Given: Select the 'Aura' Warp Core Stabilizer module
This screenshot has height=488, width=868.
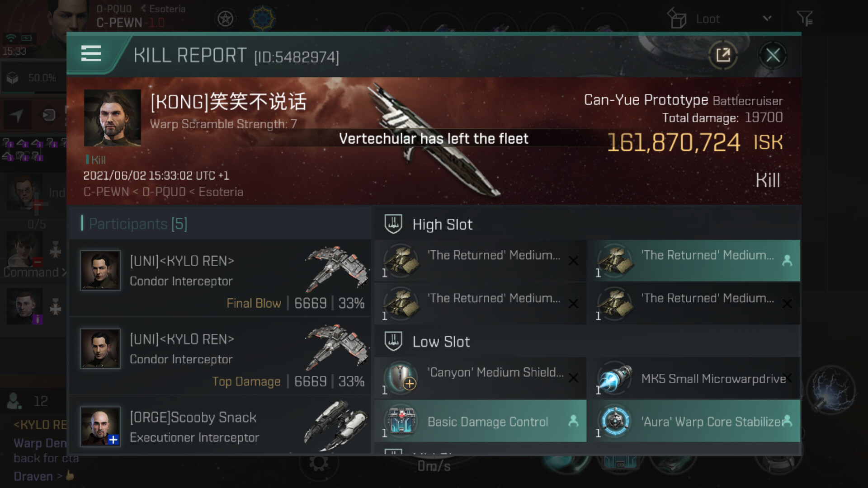Looking at the screenshot, I should pos(697,421).
